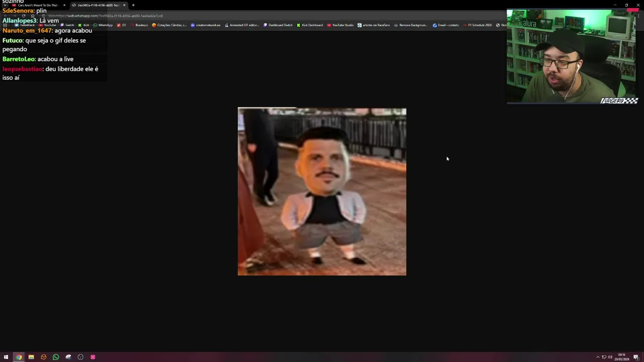Image resolution: width=644 pixels, height=362 pixels.
Task: Open the taskbar clock and date
Action: 622,357
